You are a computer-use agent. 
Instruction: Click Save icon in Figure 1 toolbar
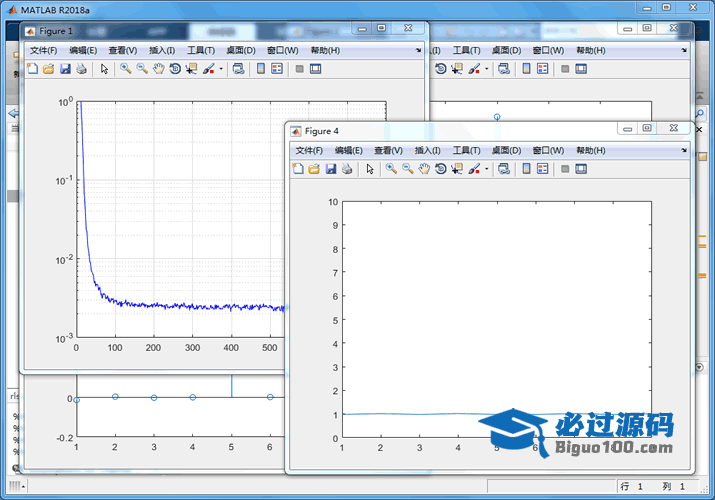click(x=65, y=69)
